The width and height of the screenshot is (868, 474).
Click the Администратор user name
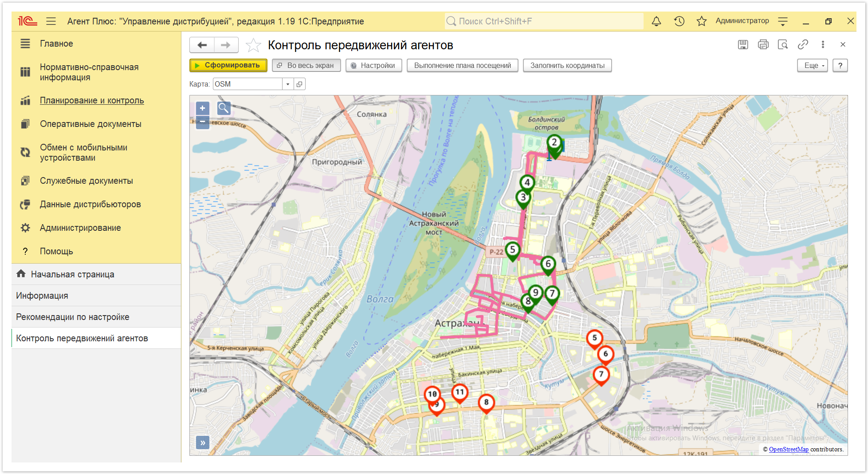[x=742, y=21]
